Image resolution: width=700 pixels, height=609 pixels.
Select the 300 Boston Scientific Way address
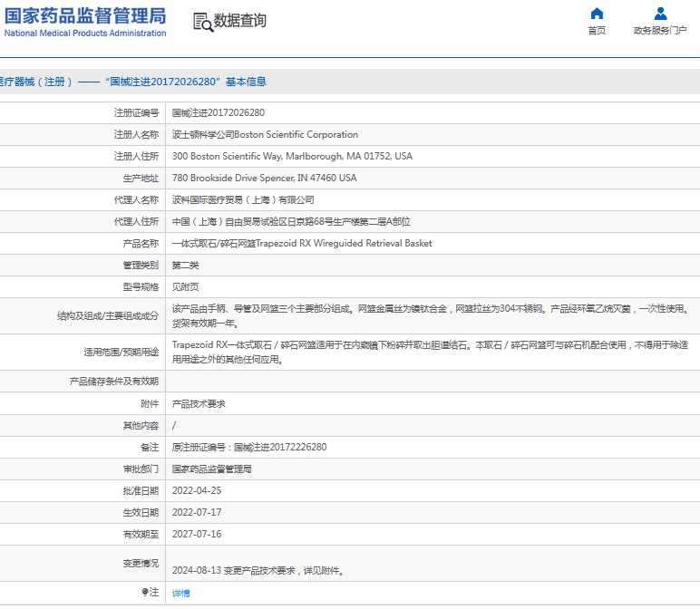pos(292,156)
